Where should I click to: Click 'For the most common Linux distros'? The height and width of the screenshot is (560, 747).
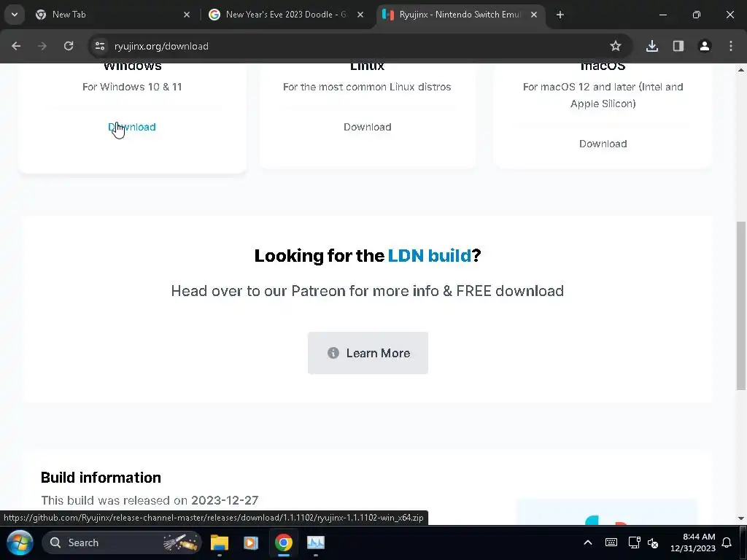click(367, 87)
